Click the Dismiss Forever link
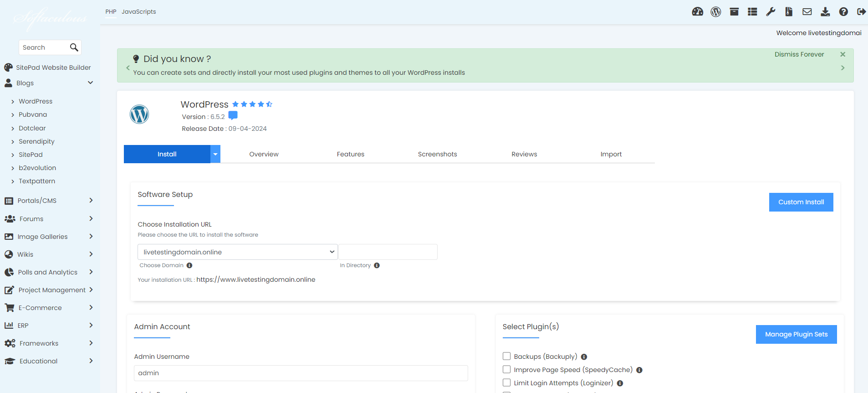Viewport: 868px width, 393px height. 799,54
